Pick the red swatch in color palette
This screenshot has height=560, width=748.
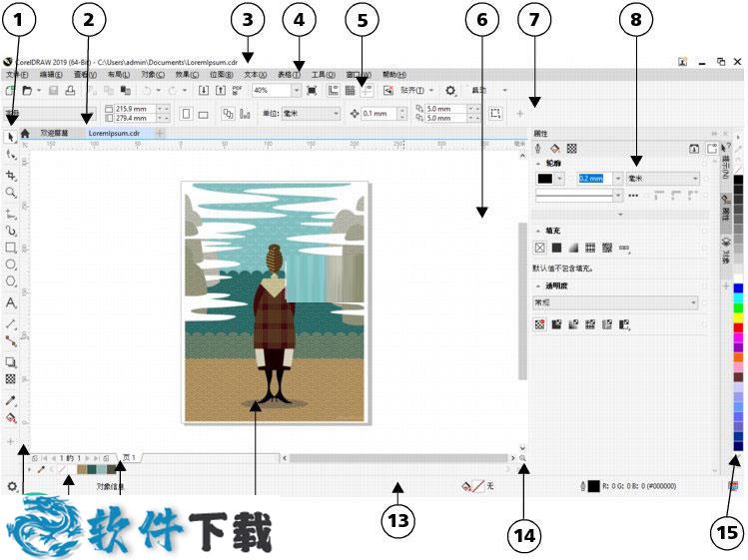coord(738,327)
